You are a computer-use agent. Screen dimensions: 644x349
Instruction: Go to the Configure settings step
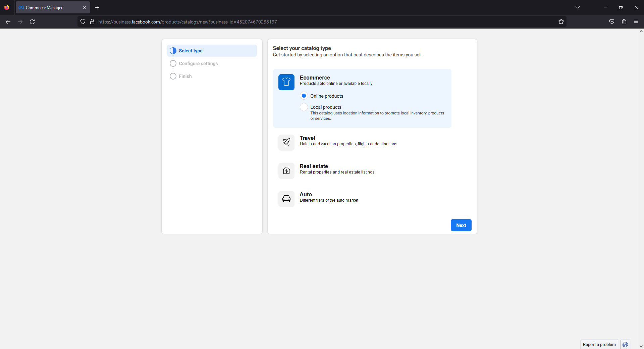pos(212,63)
